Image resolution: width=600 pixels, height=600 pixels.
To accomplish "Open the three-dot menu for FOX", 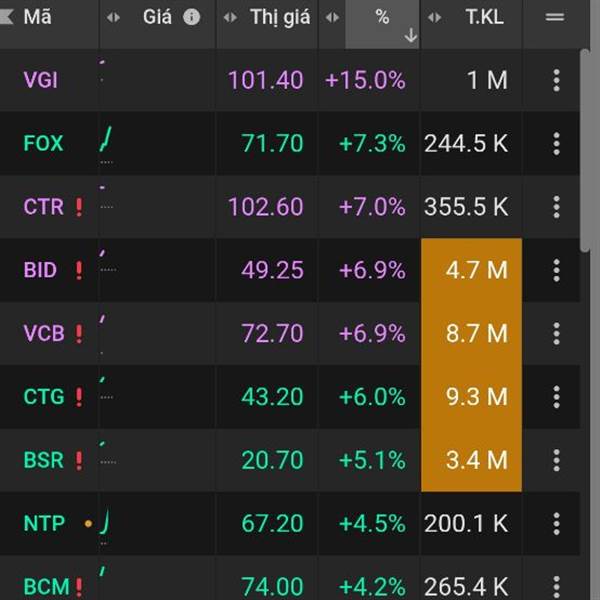I will [556, 144].
